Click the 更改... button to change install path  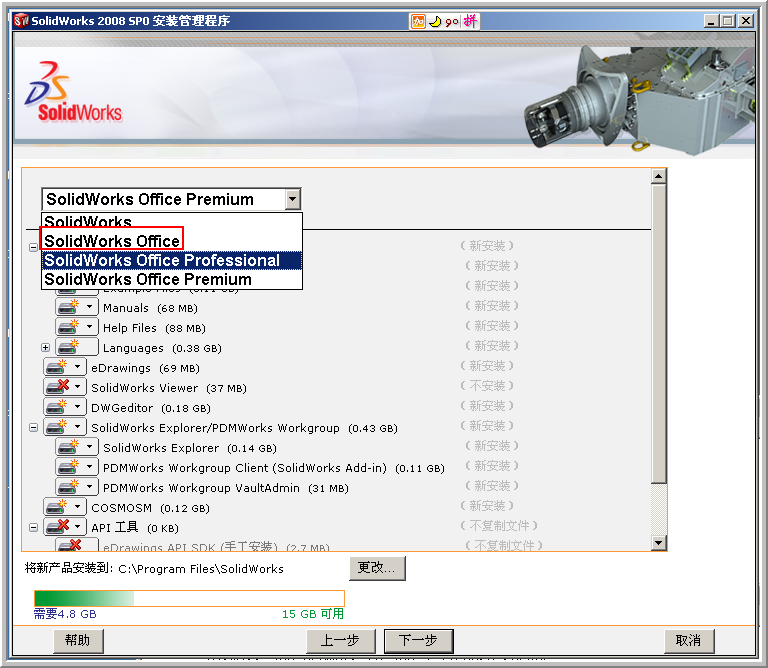pyautogui.click(x=377, y=568)
